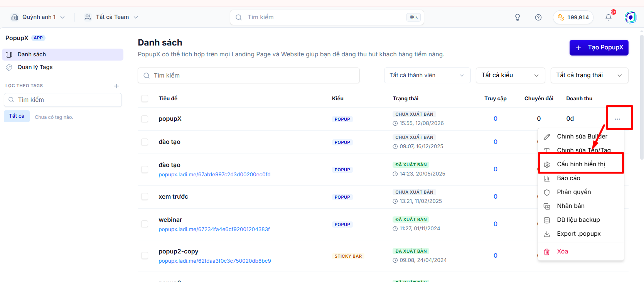This screenshot has width=644, height=282.
Task: Open the Tất cả trạng thái filter
Action: 590,75
